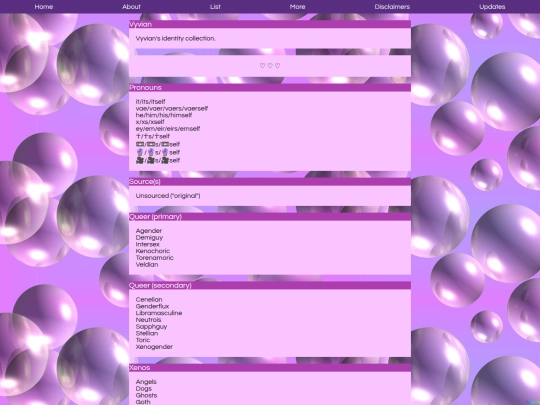The height and width of the screenshot is (405, 540).
Task: Click the Queer (secondary) header
Action: coord(270,285)
